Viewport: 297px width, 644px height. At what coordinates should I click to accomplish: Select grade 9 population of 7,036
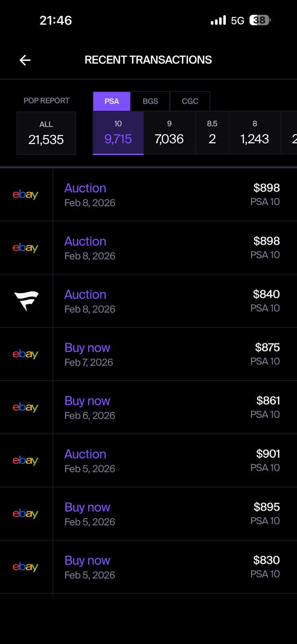(169, 133)
